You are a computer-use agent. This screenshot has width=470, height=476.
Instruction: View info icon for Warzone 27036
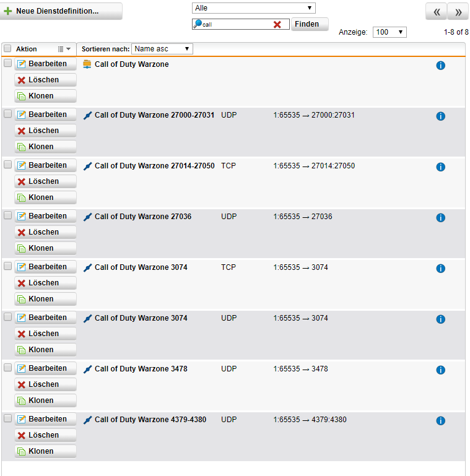tap(440, 217)
